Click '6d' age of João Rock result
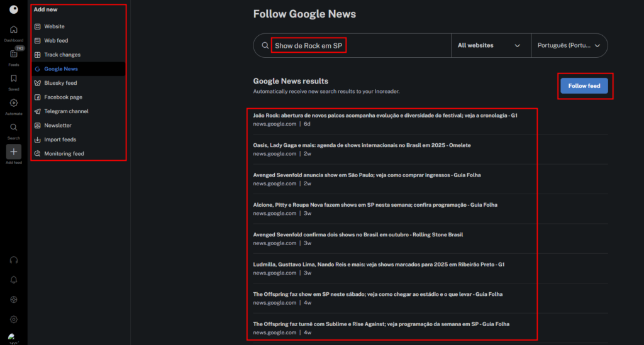Image resolution: width=644 pixels, height=345 pixels. (x=307, y=124)
